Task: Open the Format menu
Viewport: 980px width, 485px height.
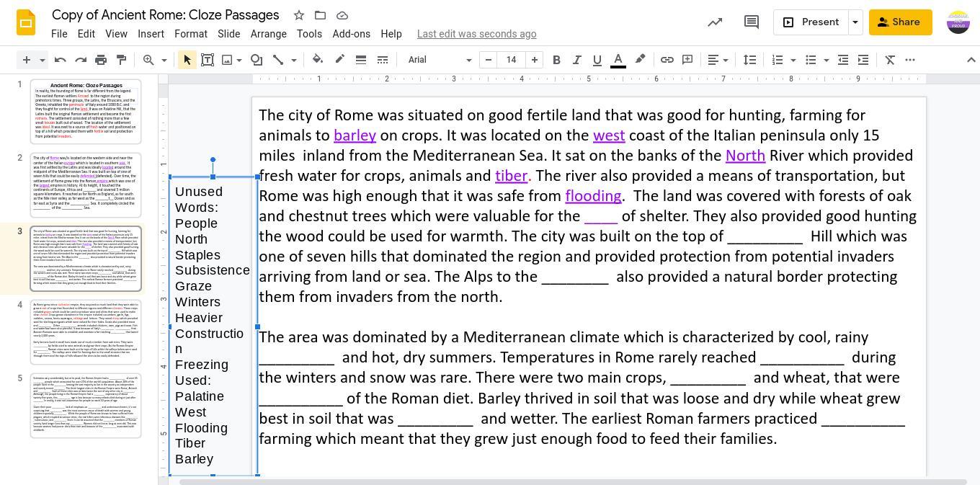Action: coord(191,34)
